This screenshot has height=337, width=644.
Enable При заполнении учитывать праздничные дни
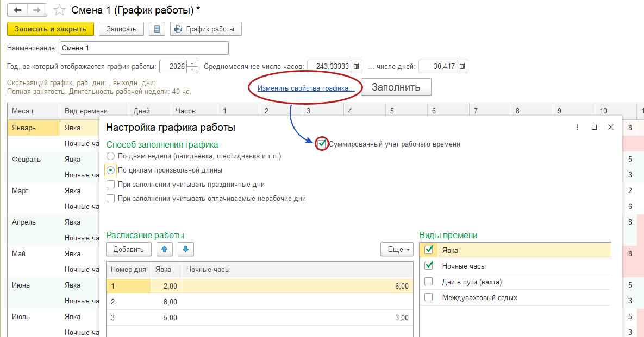(x=111, y=185)
